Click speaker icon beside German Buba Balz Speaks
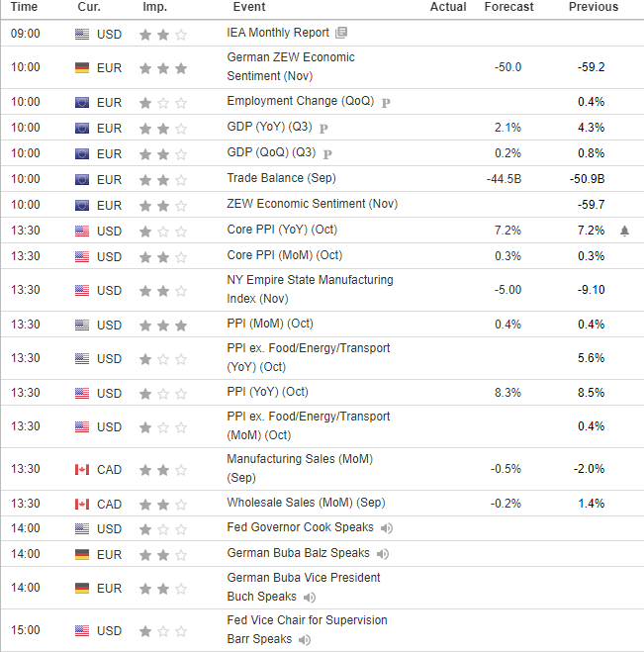 (383, 554)
